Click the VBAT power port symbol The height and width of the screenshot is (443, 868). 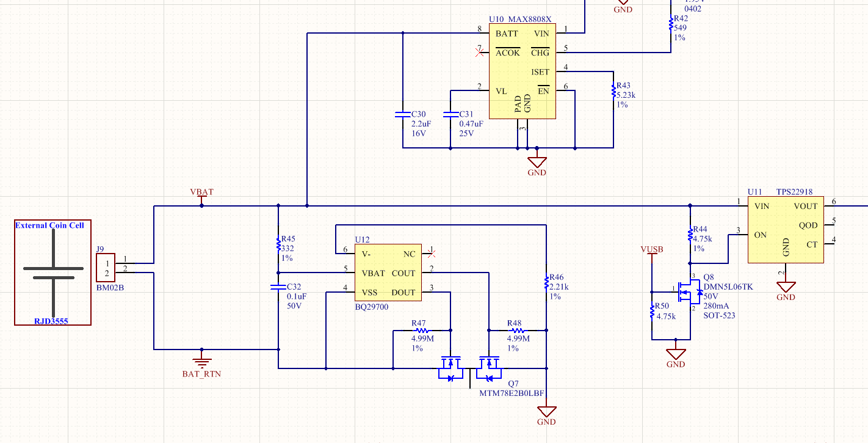[x=202, y=200]
